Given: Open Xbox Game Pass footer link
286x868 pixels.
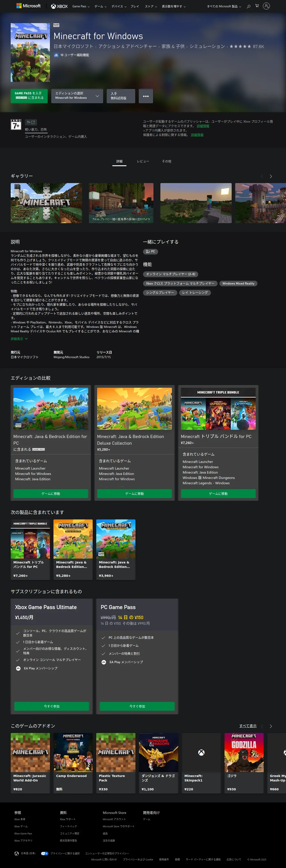Looking at the screenshot, I should click(x=23, y=833).
